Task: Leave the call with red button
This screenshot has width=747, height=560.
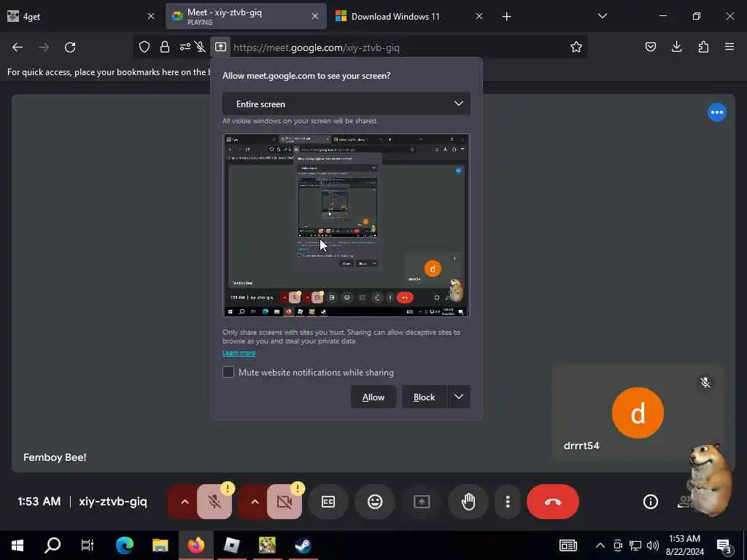Action: [553, 502]
